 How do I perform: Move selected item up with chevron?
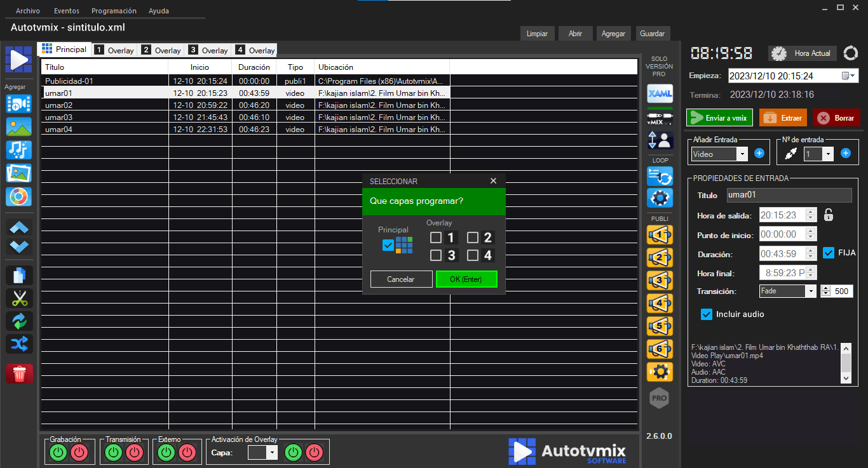pyautogui.click(x=20, y=227)
